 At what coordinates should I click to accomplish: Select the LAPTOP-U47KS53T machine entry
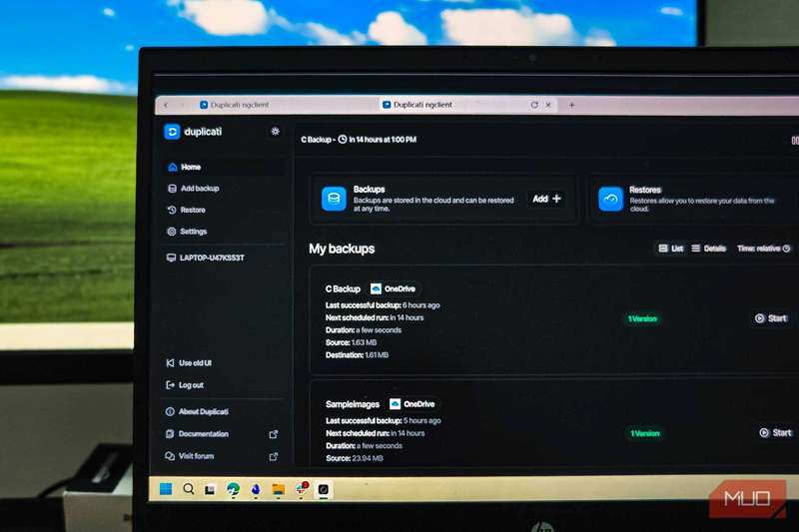pyautogui.click(x=206, y=258)
